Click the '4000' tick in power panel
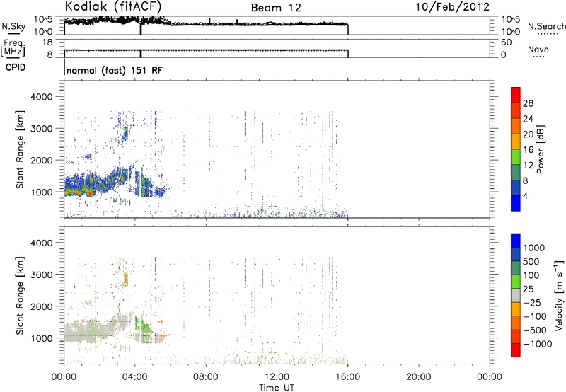Viewport: 566px width, 392px height. pyautogui.click(x=42, y=97)
